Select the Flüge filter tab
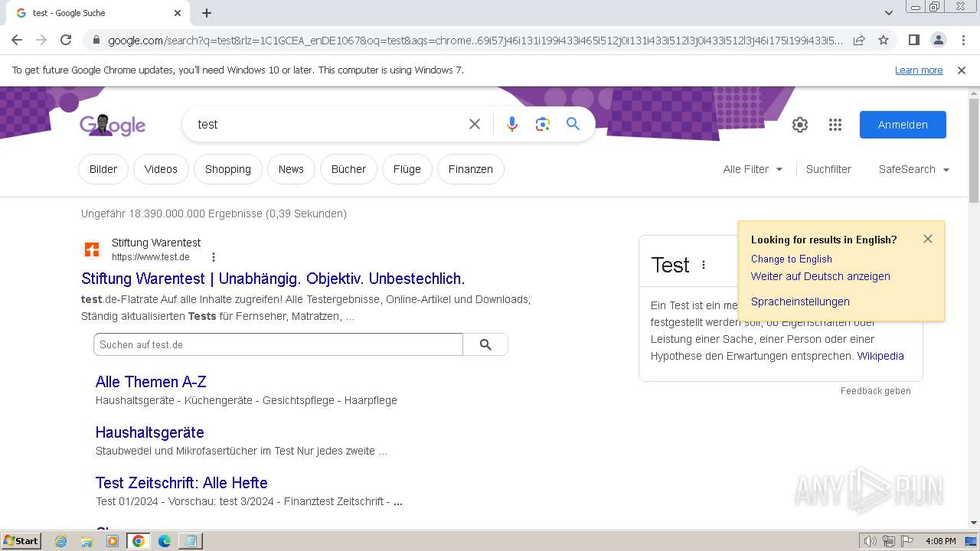Image resolution: width=980 pixels, height=551 pixels. (x=407, y=169)
